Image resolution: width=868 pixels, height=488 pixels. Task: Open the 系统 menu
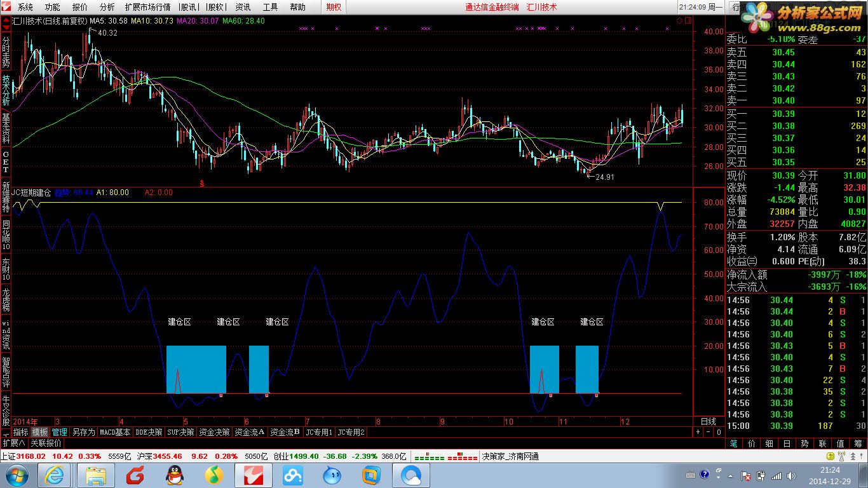[x=25, y=7]
